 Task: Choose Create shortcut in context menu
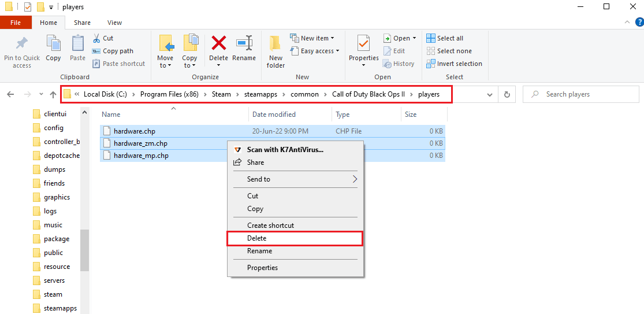(x=296, y=226)
